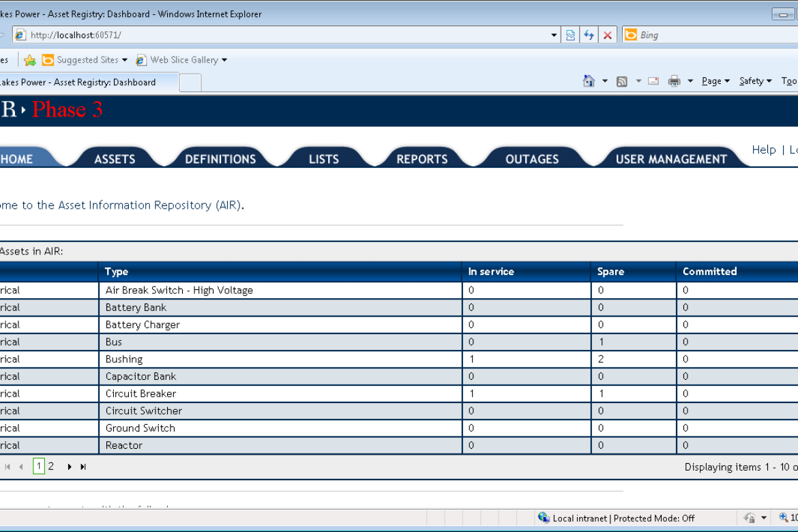
Task: Open the LISTS tab
Action: [324, 159]
